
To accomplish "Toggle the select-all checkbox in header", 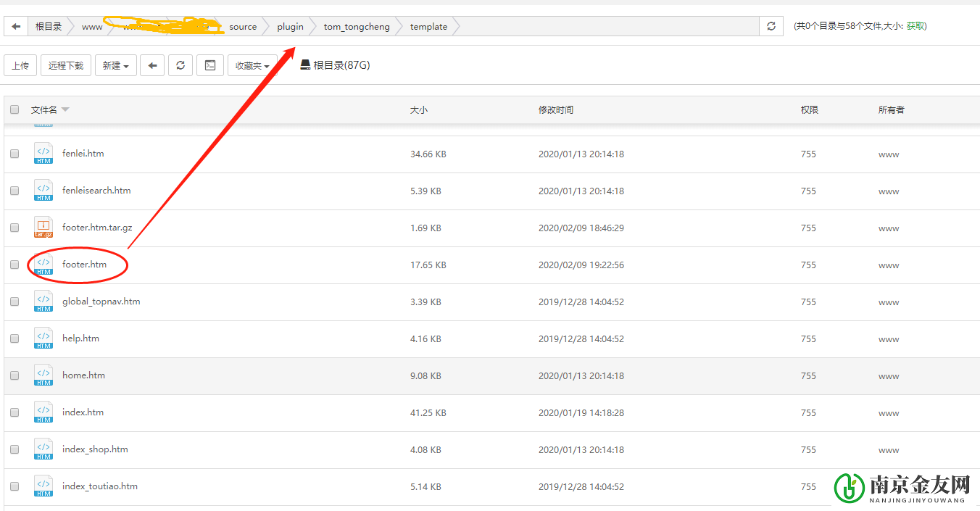I will (14, 109).
